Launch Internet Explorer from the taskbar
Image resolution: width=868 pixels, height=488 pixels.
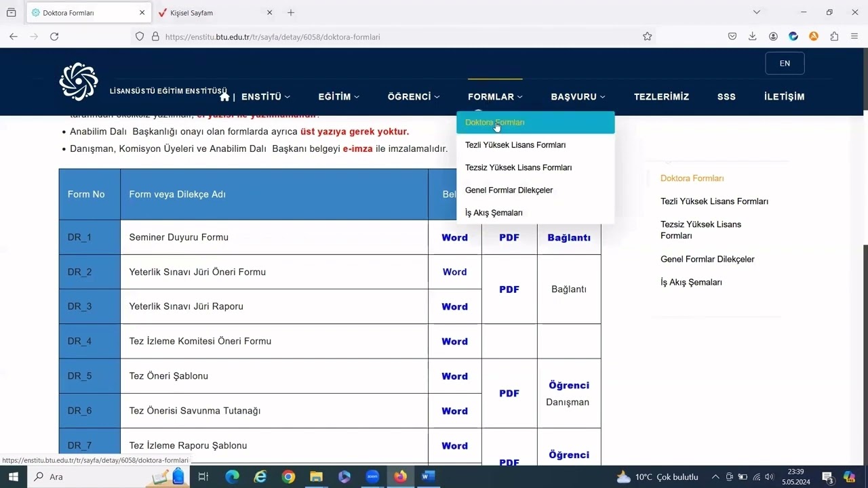(260, 476)
